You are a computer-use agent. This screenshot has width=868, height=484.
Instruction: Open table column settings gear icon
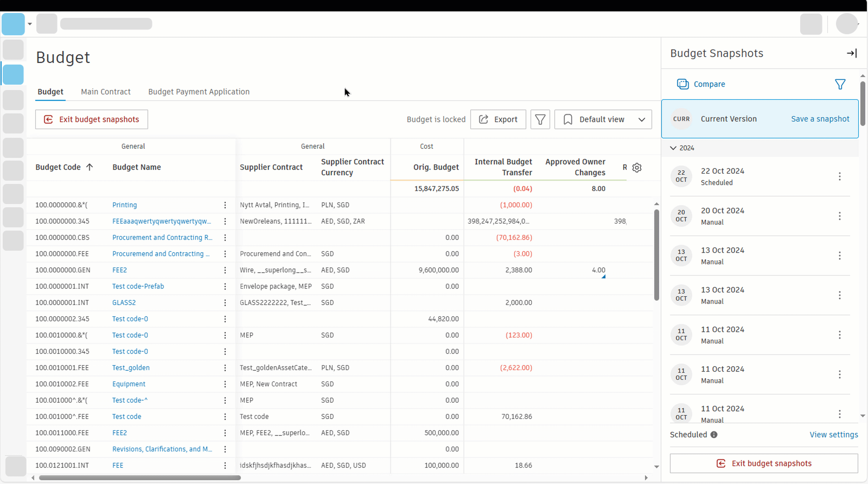point(637,167)
